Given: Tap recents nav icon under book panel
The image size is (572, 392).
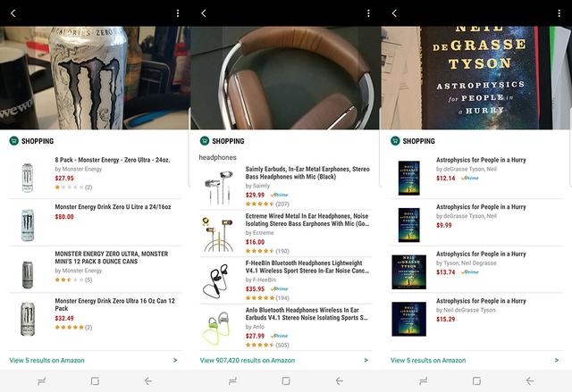Looking at the screenshot, I should [423, 381].
